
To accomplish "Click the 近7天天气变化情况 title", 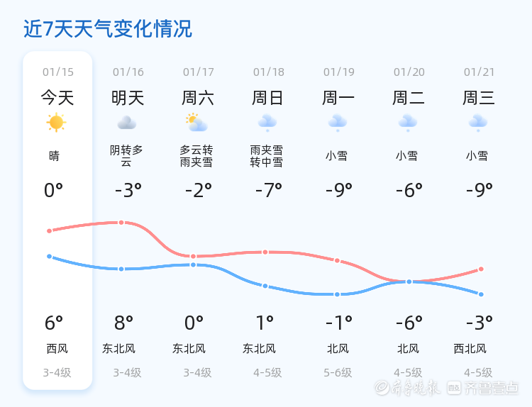I will [x=108, y=29].
